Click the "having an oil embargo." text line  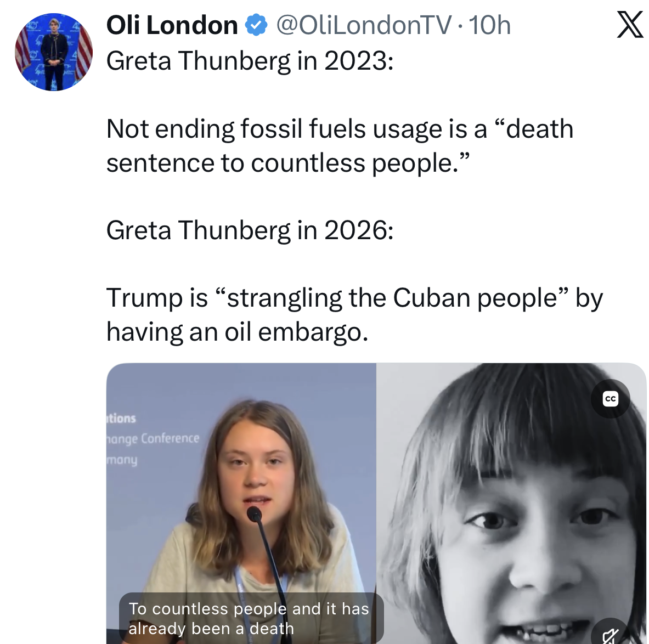(237, 332)
